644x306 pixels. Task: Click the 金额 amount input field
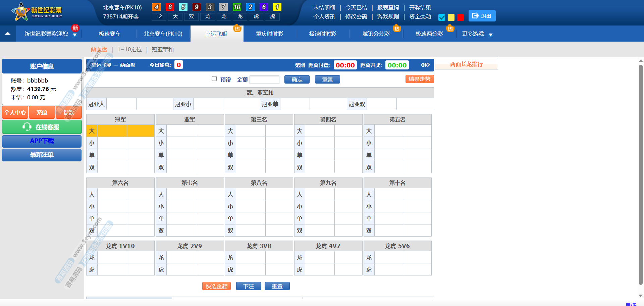[264, 80]
